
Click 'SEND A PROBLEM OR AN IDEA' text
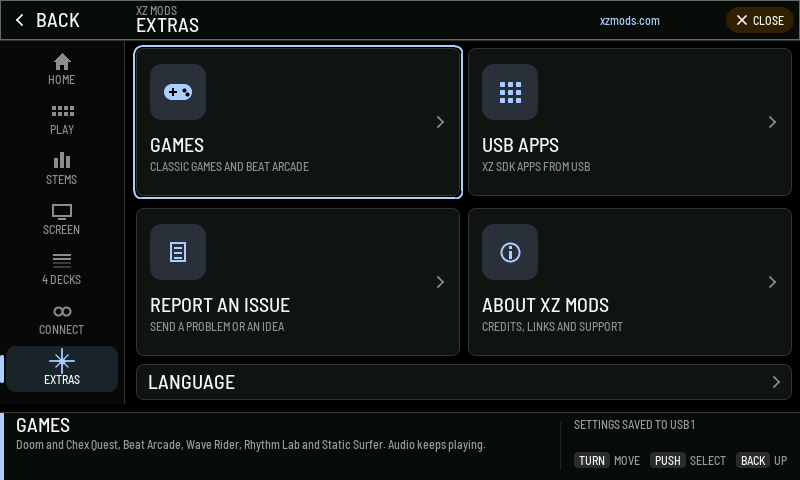click(217, 327)
